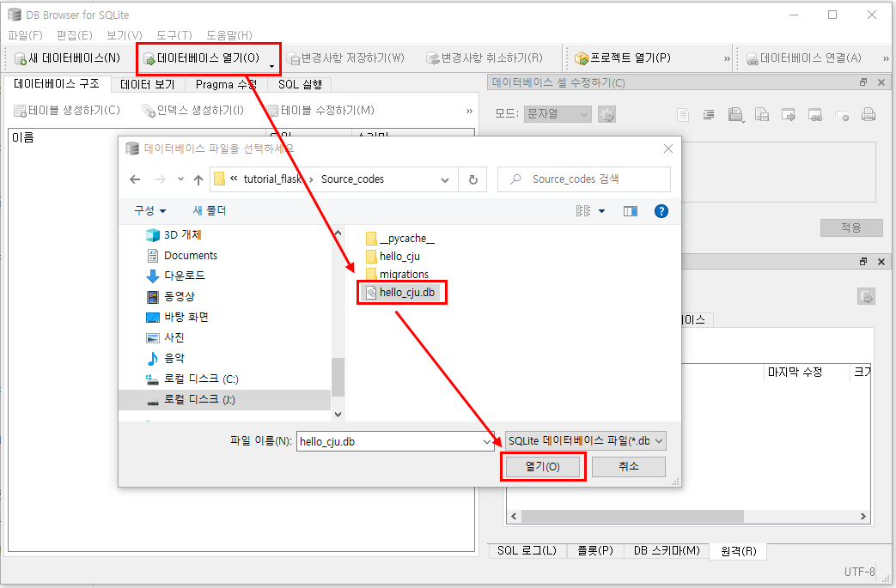Click Back arrow in file dialog

tap(135, 179)
